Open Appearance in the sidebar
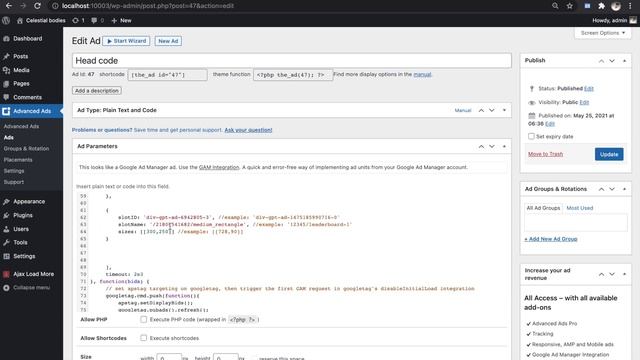Image resolution: width=640 pixels, height=360 pixels. click(29, 202)
